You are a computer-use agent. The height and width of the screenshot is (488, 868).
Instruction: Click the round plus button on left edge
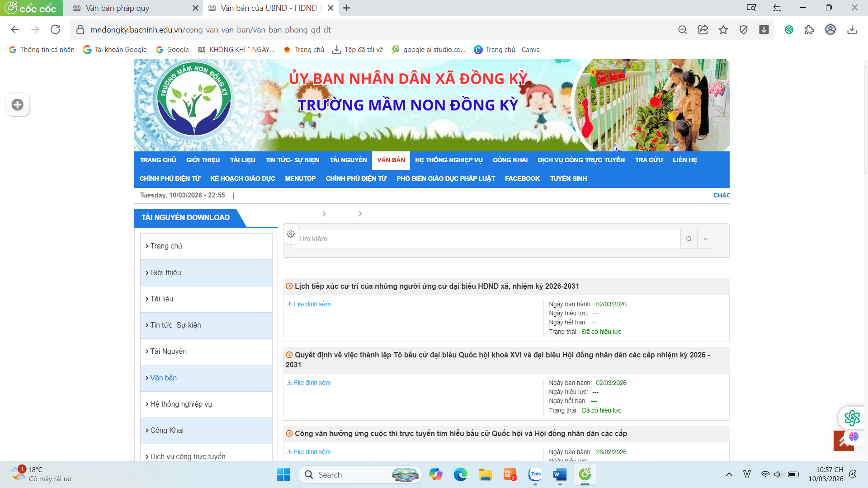(18, 104)
